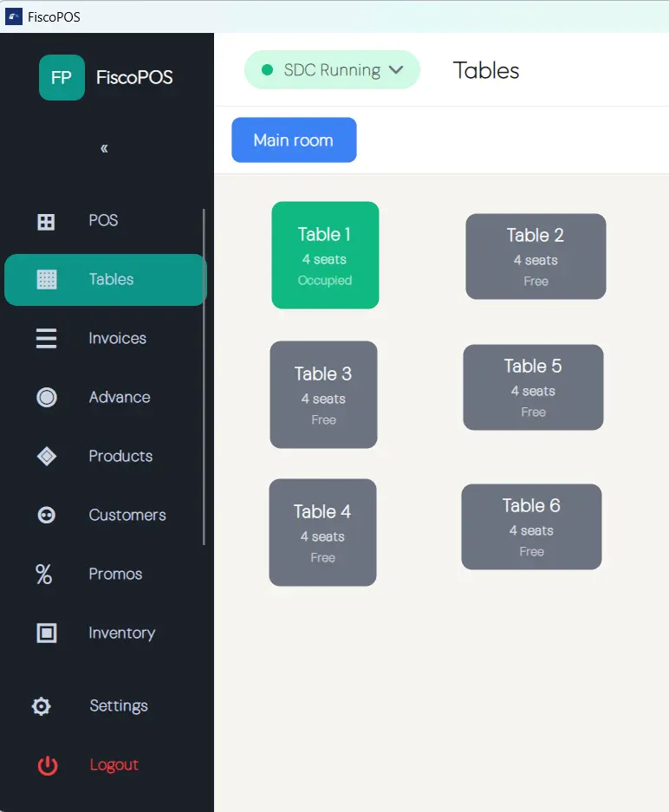669x812 pixels.
Task: Collapse the sidebar with the double chevron
Action: 104,149
